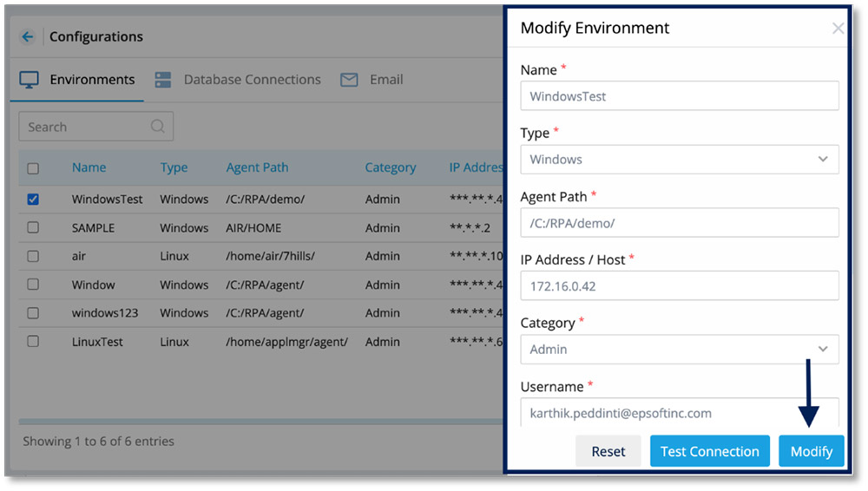The image size is (868, 491).
Task: Click the Environments monitor icon
Action: click(x=29, y=80)
